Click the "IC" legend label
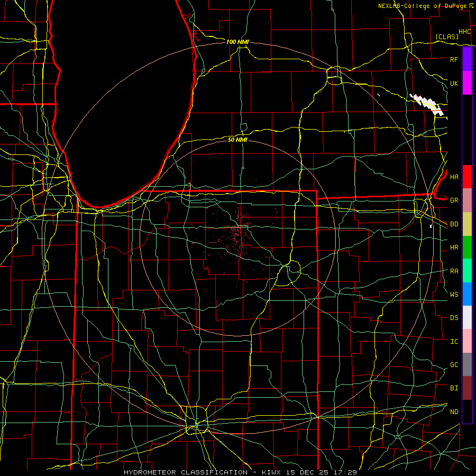The height and width of the screenshot is (476, 476). (454, 342)
